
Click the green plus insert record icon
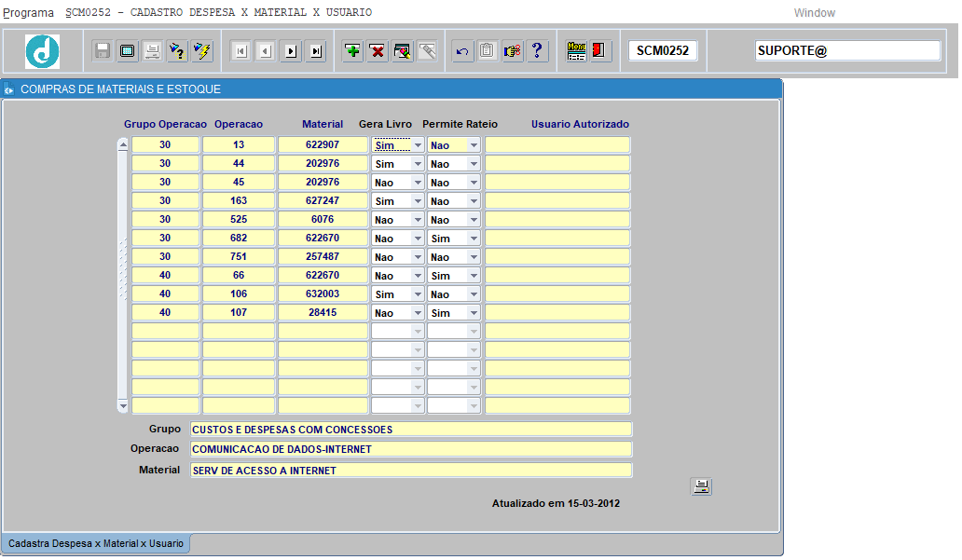click(352, 51)
